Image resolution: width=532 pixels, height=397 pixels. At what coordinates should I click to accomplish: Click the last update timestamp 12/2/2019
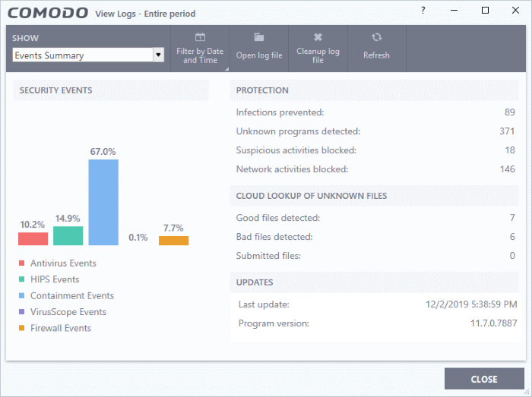472,304
